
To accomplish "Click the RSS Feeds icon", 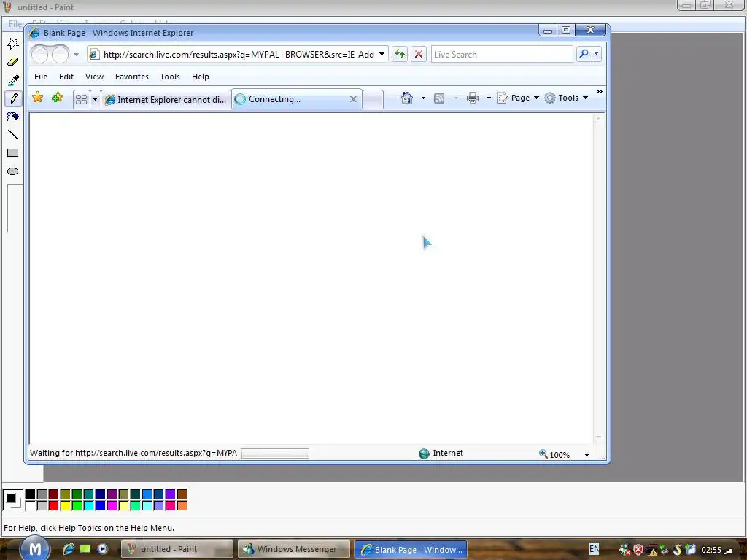I will click(439, 98).
